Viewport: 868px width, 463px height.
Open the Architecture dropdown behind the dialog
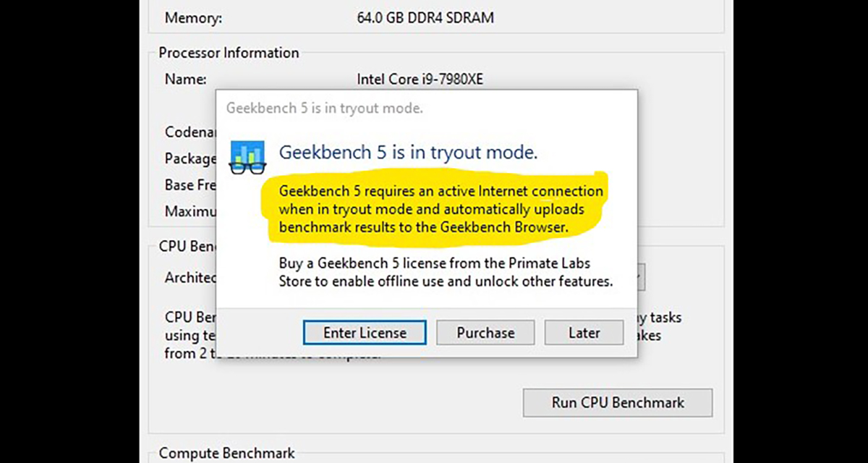click(641, 277)
